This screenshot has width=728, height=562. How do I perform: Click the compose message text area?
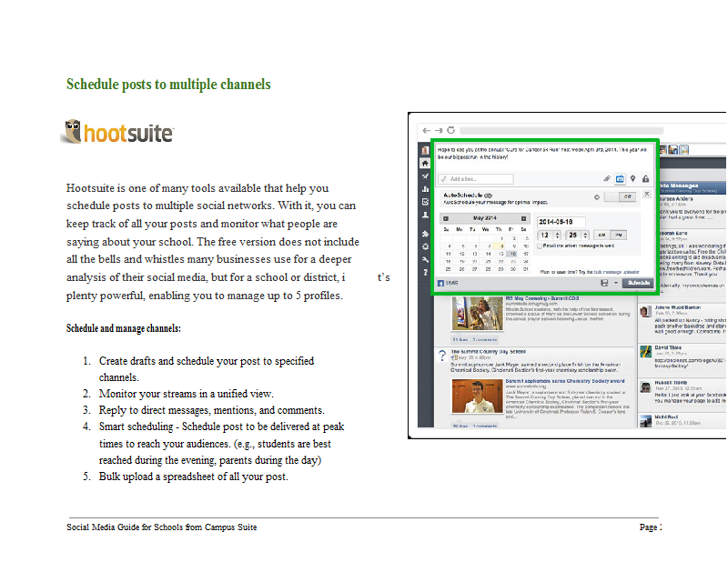click(544, 157)
